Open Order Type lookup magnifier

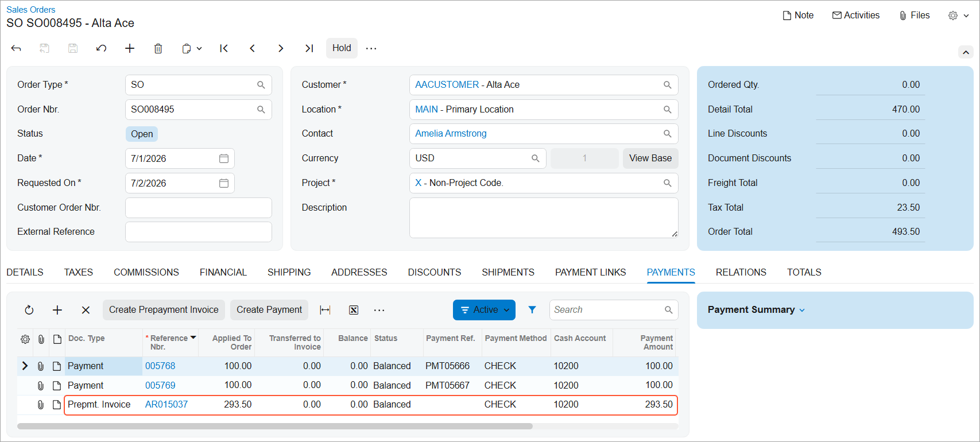pos(261,85)
